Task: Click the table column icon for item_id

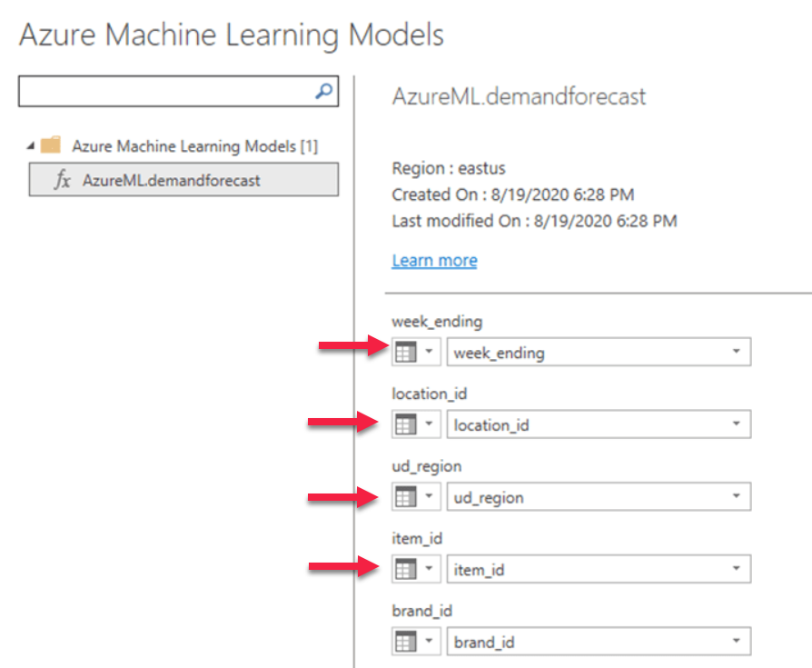Action: 405,569
